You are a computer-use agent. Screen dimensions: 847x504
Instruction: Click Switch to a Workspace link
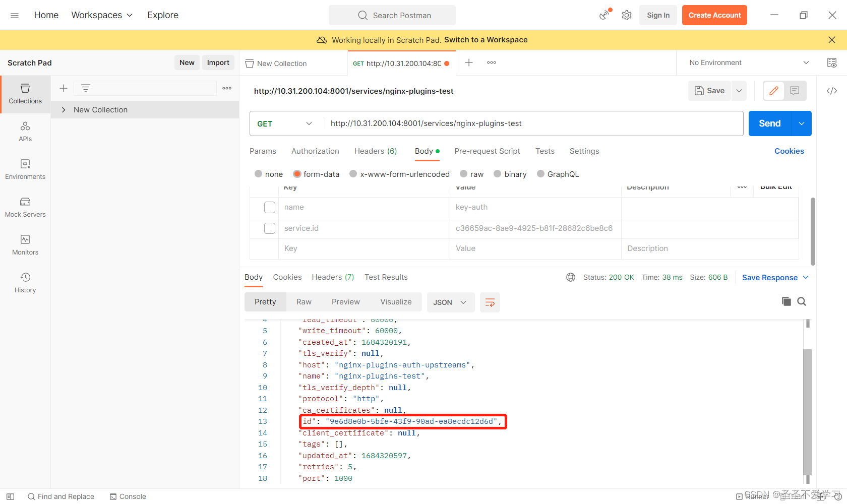coord(486,40)
